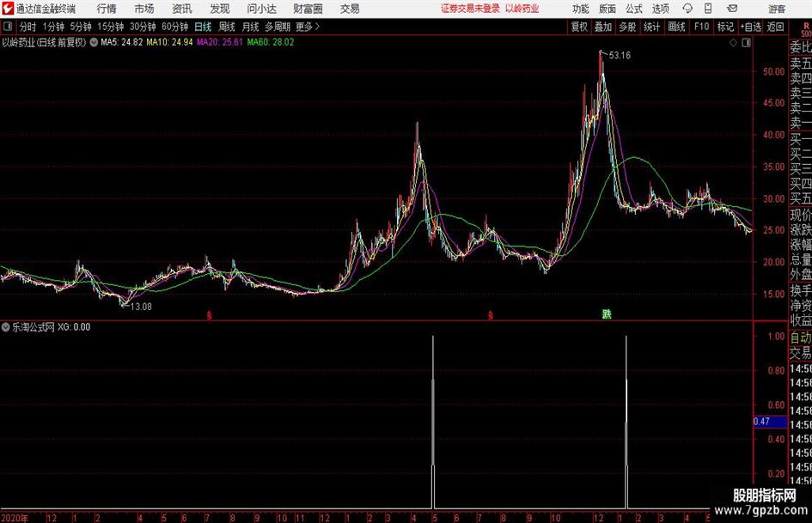812x523 pixels.
Task: Open the customer service headset icon
Action: tap(687, 9)
